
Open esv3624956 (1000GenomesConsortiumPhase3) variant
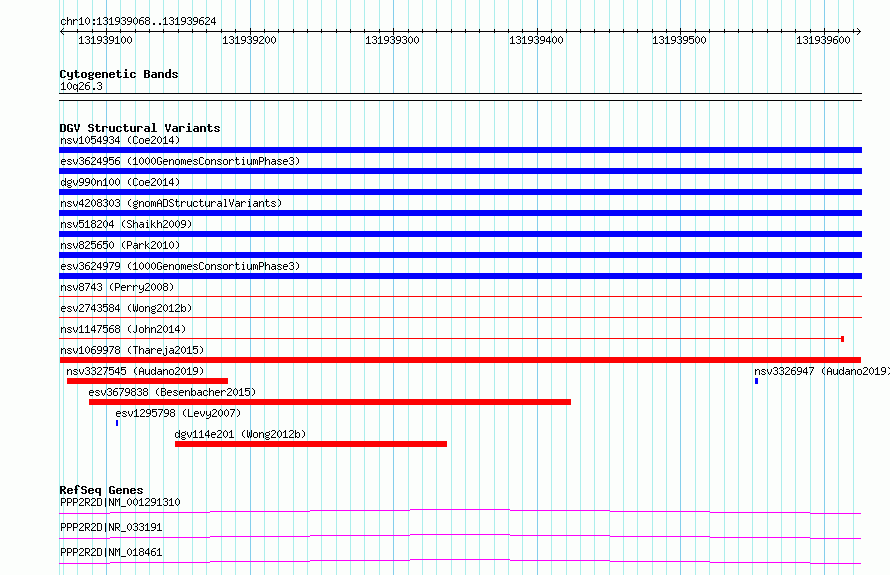(180, 161)
